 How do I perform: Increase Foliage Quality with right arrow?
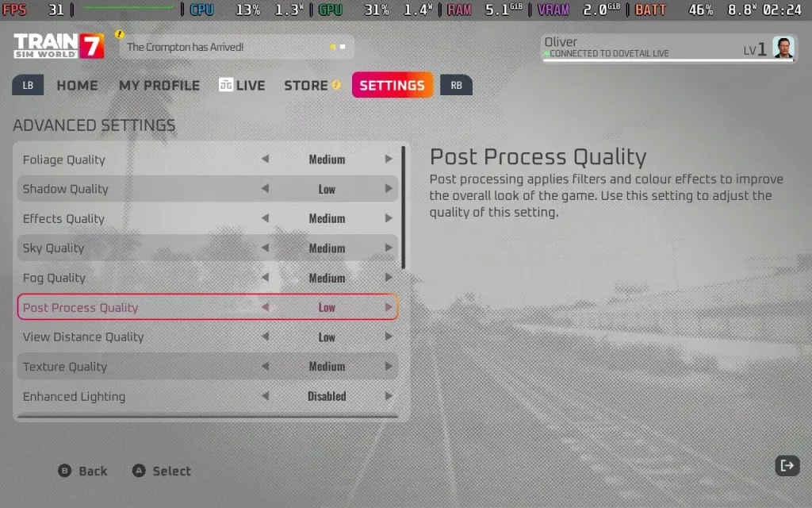click(x=389, y=159)
